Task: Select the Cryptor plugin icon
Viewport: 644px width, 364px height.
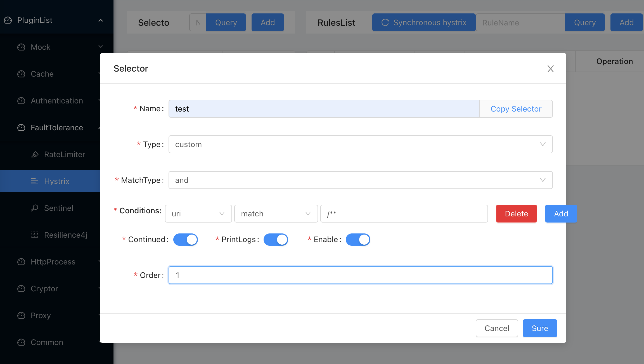Action: click(21, 289)
